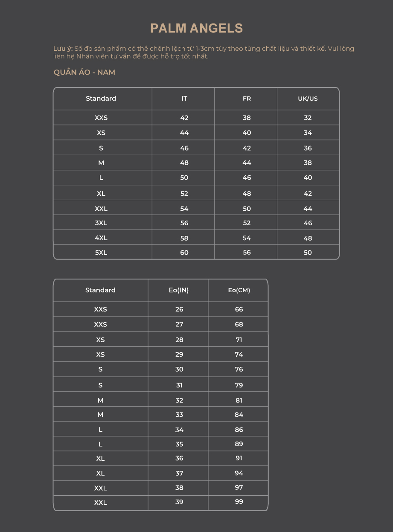
Task: Select waist 26 inch cell
Action: [179, 309]
